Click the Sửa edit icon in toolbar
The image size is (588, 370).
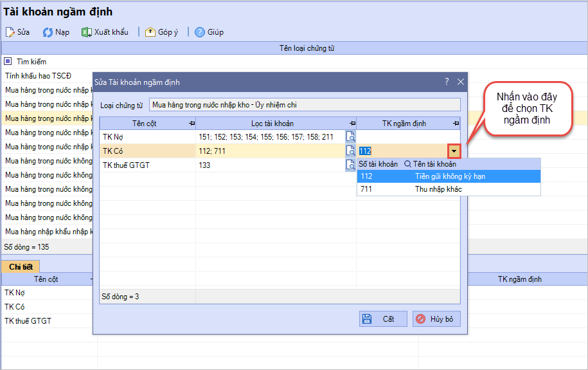[10, 32]
